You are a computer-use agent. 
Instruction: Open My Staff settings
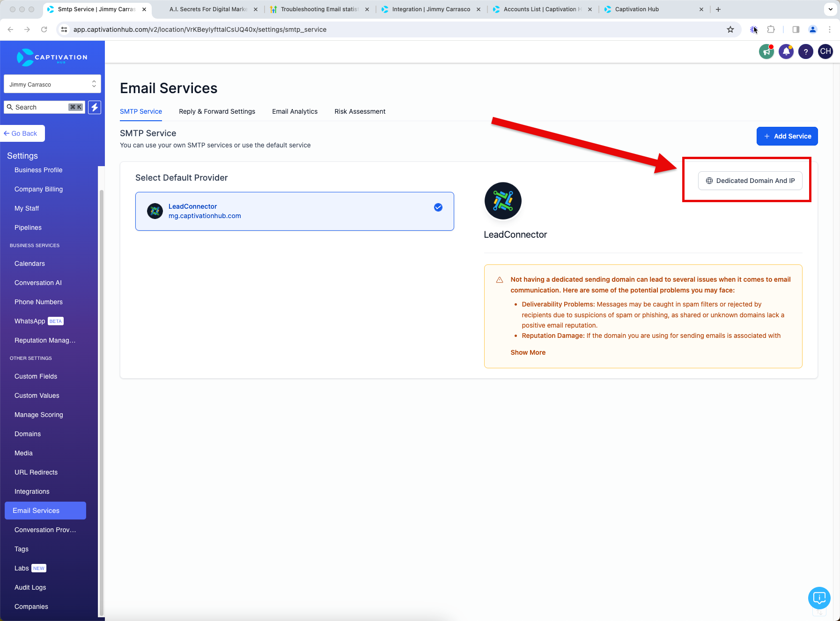(27, 208)
